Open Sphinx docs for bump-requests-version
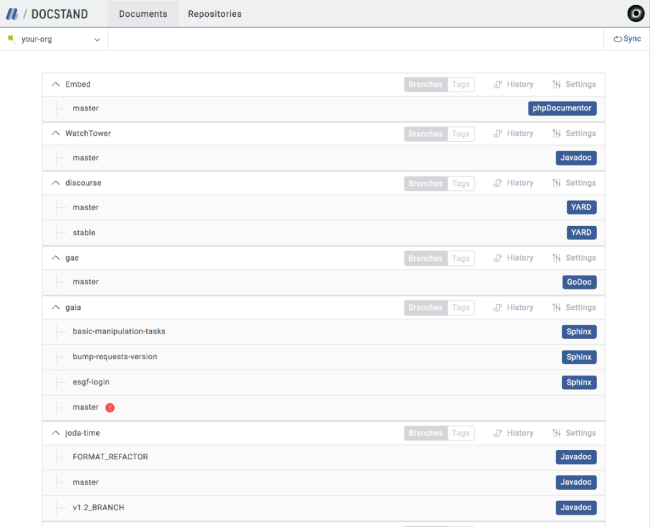The height and width of the screenshot is (527, 650). [579, 357]
